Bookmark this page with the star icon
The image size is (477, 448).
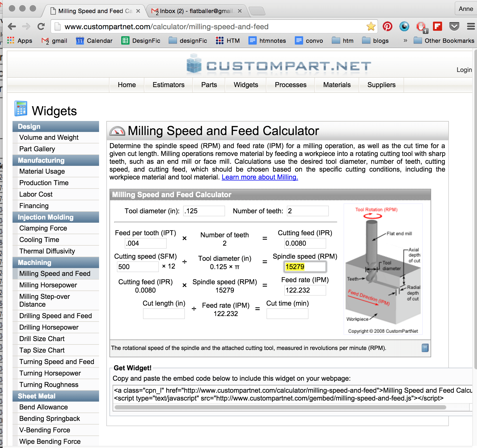[371, 26]
